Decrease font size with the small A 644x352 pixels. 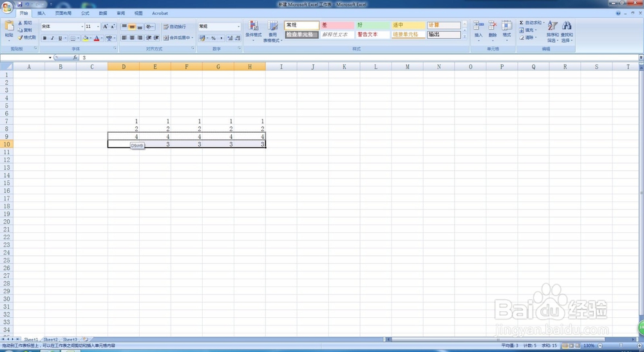112,26
